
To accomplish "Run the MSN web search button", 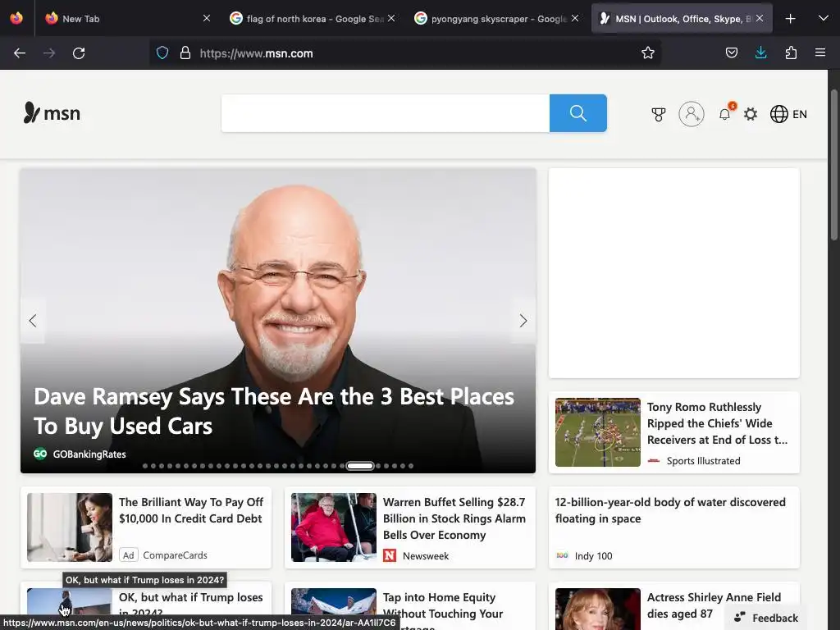I will (578, 113).
